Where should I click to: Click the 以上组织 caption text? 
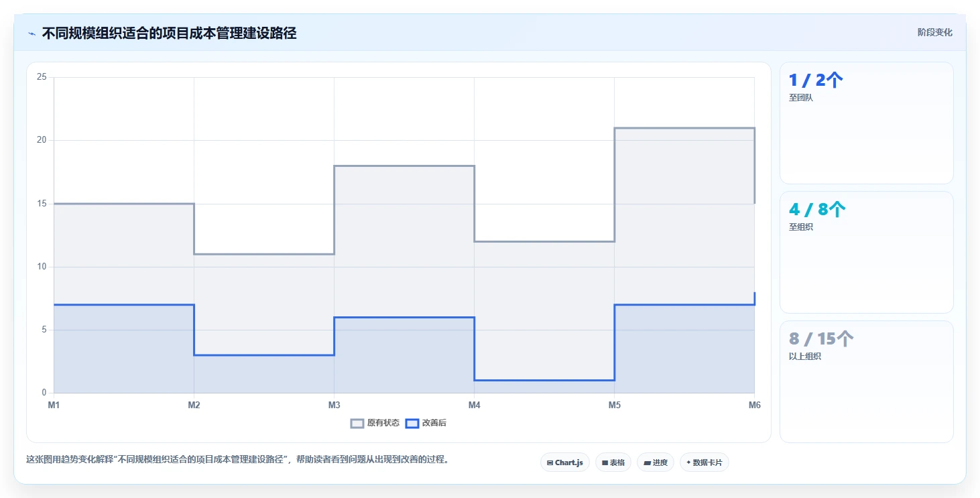805,357
